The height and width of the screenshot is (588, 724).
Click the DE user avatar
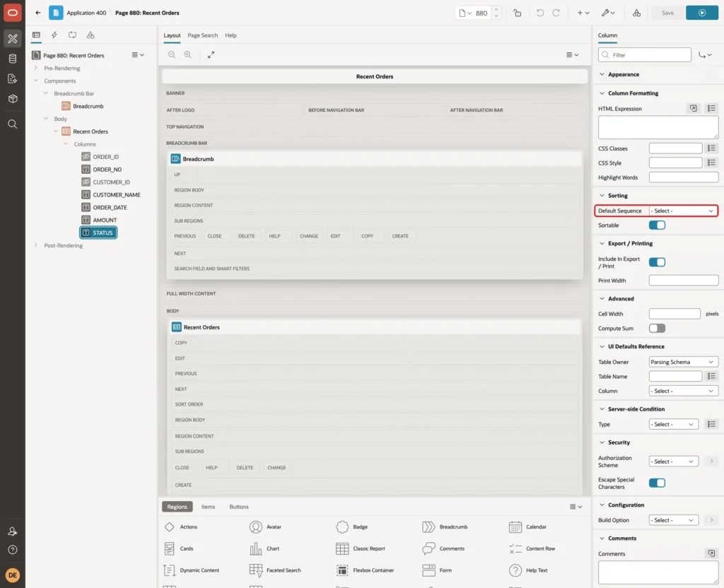point(13,575)
